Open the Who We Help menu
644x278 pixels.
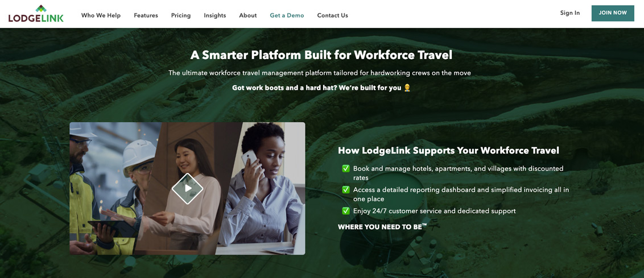pos(101,15)
